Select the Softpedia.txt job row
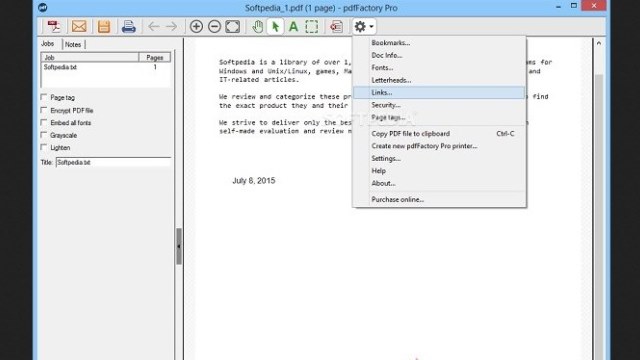640x360 pixels. point(106,67)
